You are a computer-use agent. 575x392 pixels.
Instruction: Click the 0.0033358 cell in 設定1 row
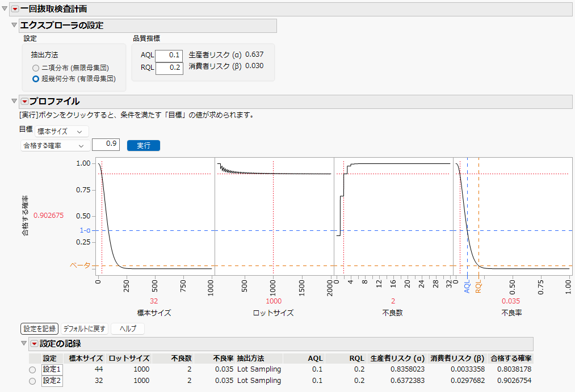468,369
